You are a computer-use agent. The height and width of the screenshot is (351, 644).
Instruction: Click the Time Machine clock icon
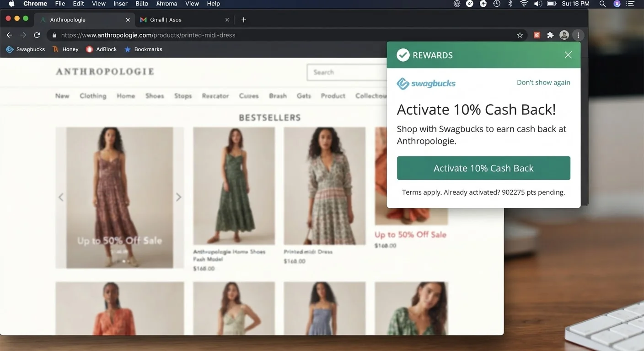click(497, 4)
